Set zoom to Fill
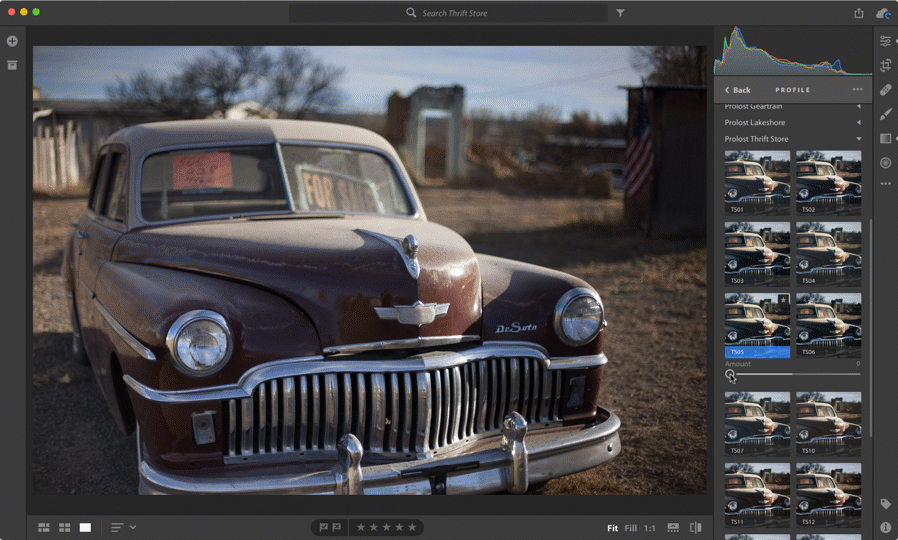This screenshot has height=540, width=898. [x=631, y=528]
